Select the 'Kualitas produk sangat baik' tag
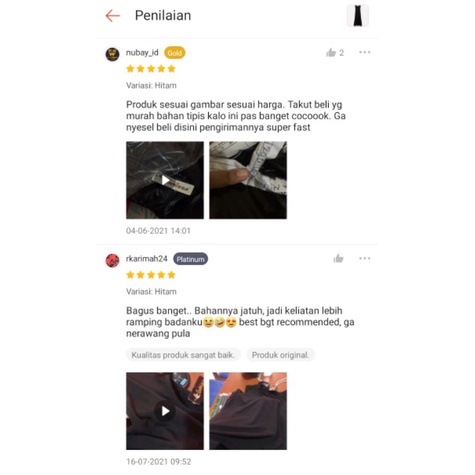 [183, 355]
